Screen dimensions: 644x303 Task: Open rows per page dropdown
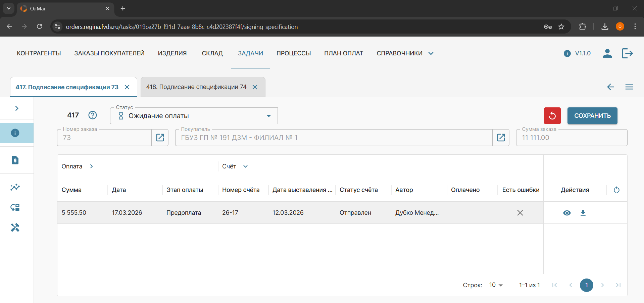pyautogui.click(x=496, y=285)
